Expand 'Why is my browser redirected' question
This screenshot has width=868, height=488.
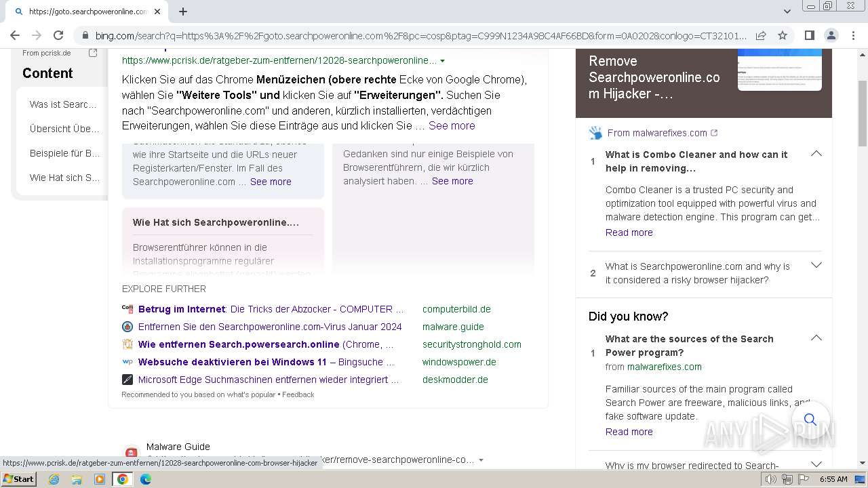click(x=816, y=464)
